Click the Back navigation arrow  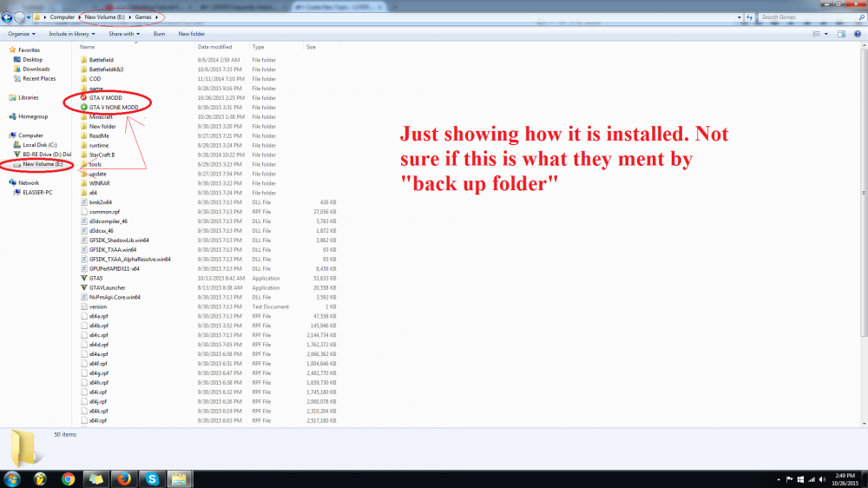pos(7,17)
